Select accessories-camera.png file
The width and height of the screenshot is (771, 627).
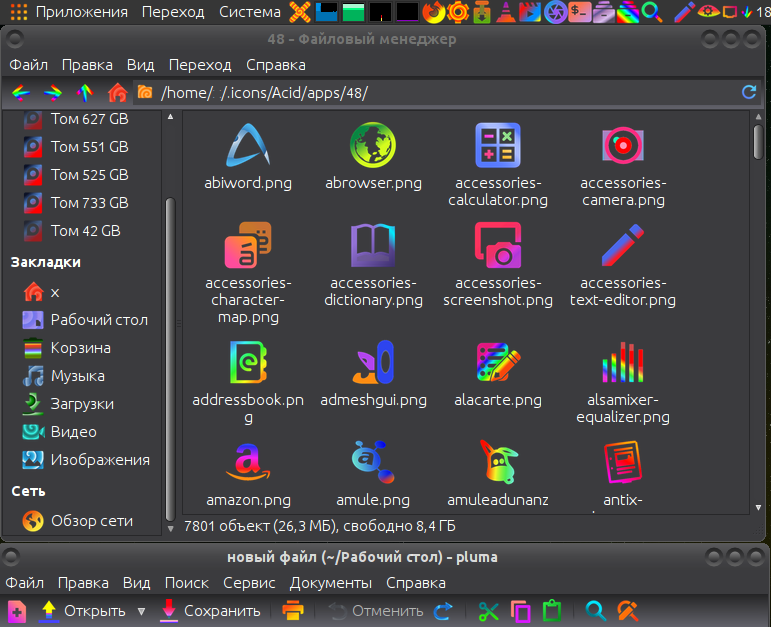[x=623, y=165]
